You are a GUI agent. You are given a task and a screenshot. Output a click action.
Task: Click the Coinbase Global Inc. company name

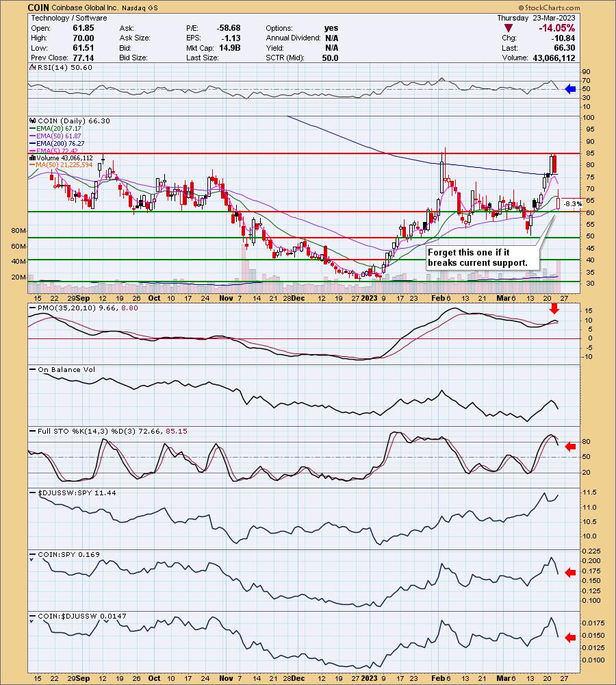[x=86, y=8]
